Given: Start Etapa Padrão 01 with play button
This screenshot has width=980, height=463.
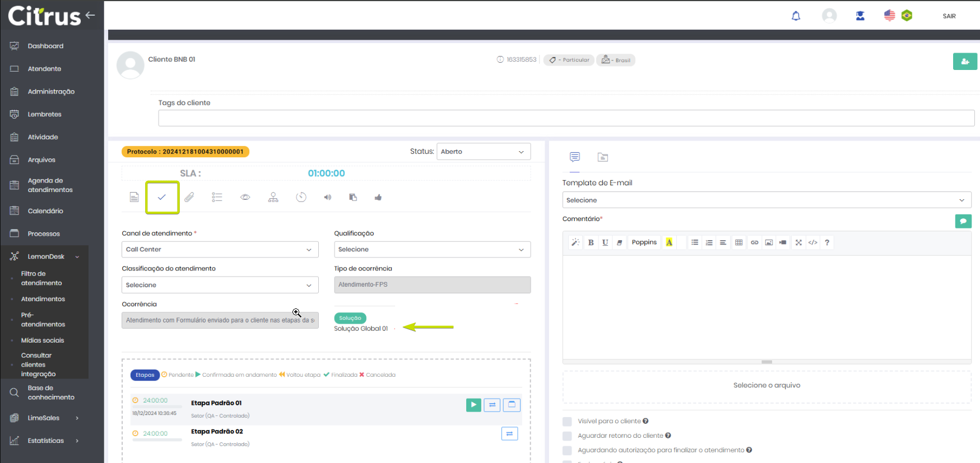Looking at the screenshot, I should pyautogui.click(x=473, y=405).
